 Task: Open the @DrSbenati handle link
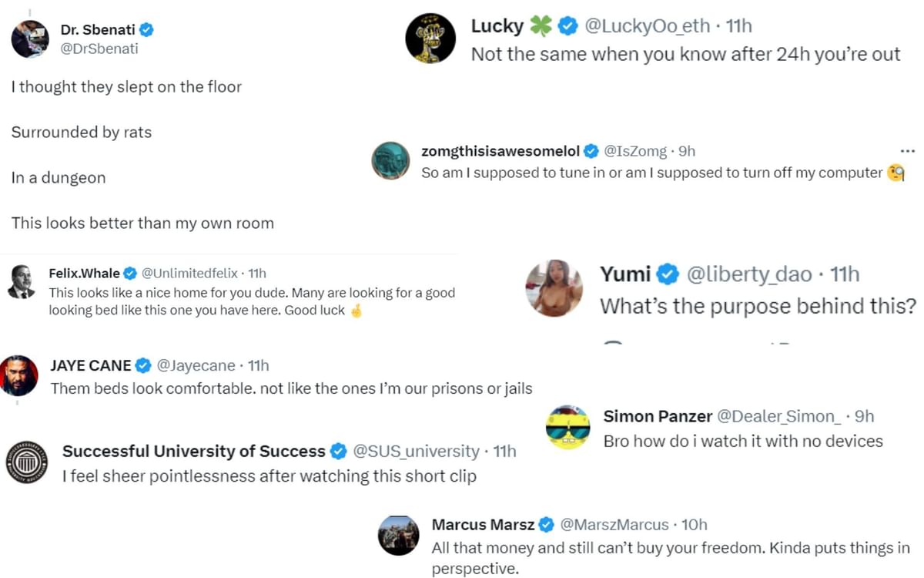point(99,49)
